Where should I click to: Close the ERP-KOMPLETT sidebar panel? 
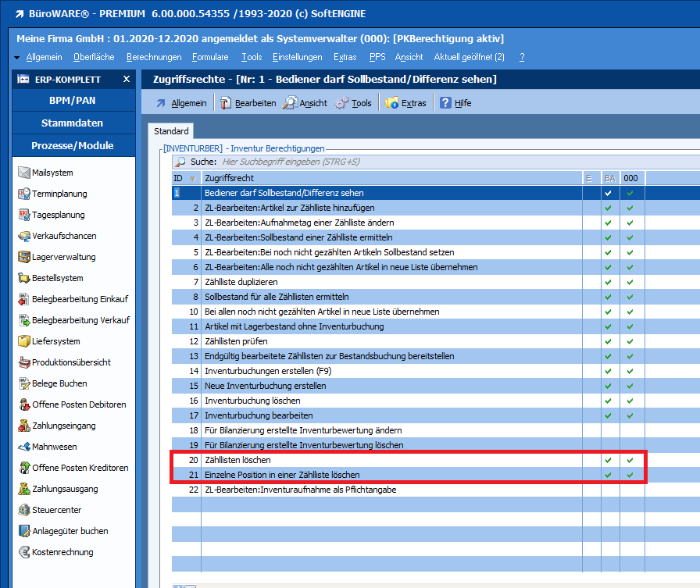coord(127,79)
